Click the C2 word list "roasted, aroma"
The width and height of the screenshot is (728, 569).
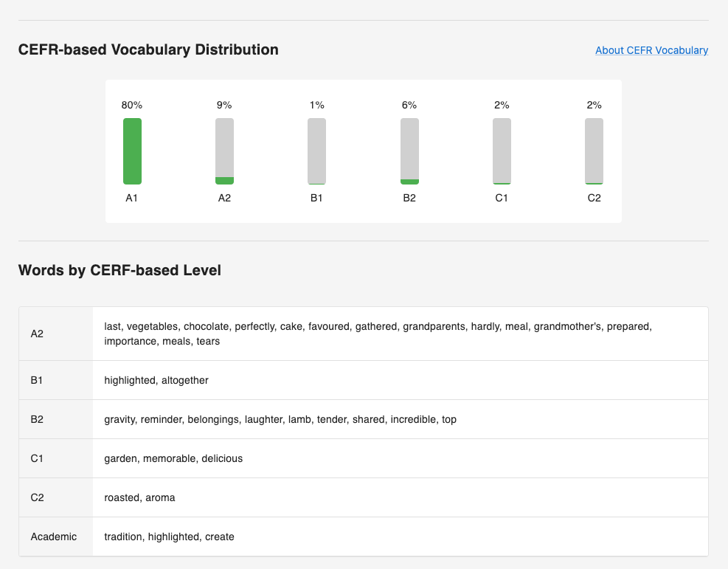click(x=139, y=497)
